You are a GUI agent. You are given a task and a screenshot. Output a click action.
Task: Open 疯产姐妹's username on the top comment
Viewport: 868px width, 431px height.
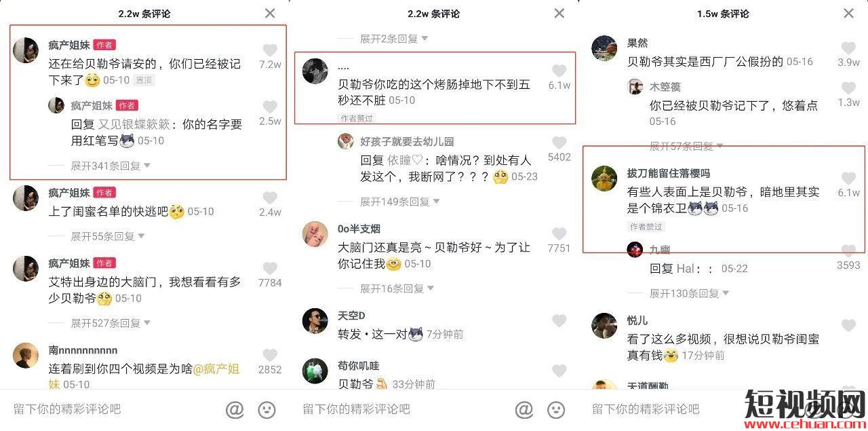(69, 45)
